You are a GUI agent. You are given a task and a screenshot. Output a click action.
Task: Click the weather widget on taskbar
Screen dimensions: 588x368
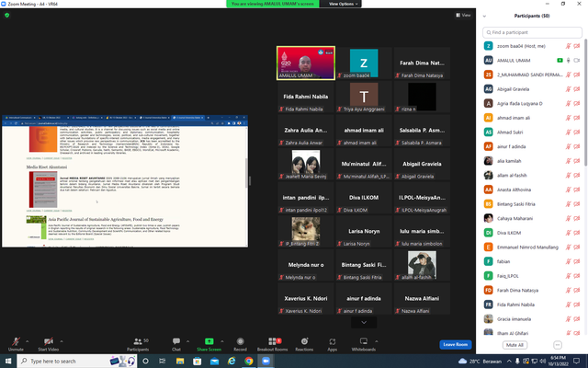tap(480, 361)
